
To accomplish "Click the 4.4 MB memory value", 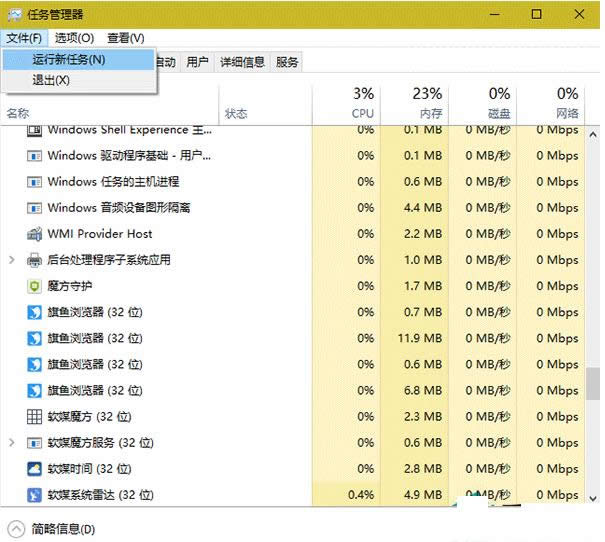I will [x=423, y=208].
